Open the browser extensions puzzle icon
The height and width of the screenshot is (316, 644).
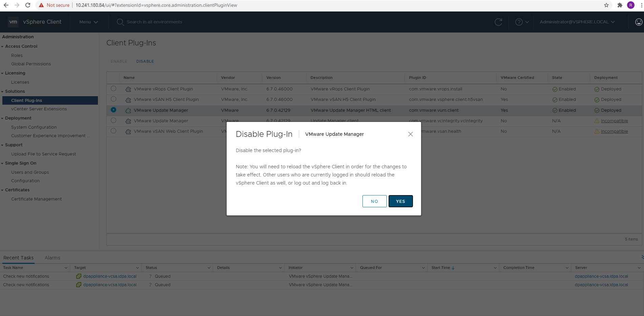click(x=620, y=5)
